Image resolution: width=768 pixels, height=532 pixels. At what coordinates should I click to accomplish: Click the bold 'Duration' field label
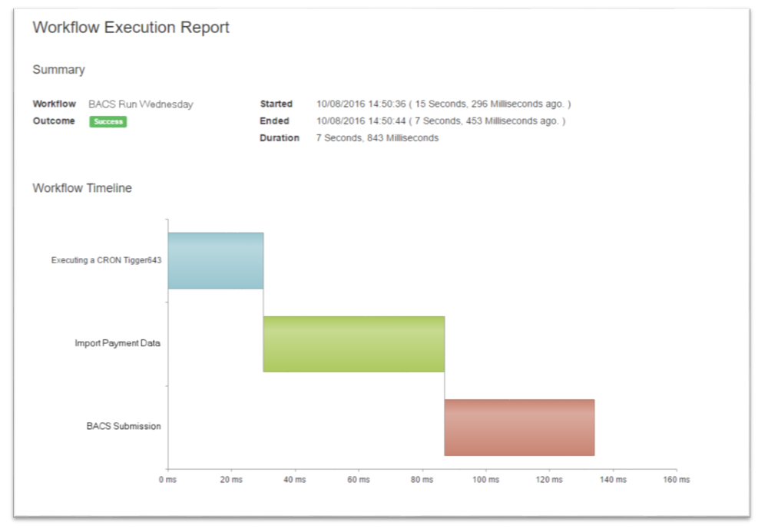(280, 138)
